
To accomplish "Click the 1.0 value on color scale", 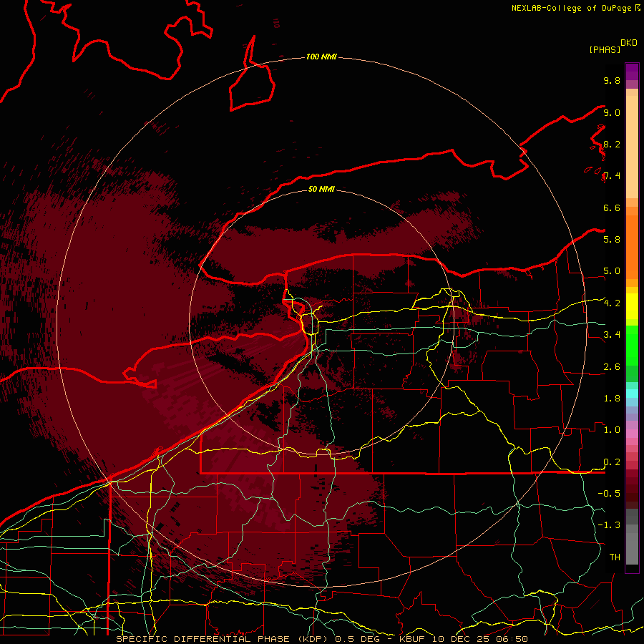I will click(612, 429).
